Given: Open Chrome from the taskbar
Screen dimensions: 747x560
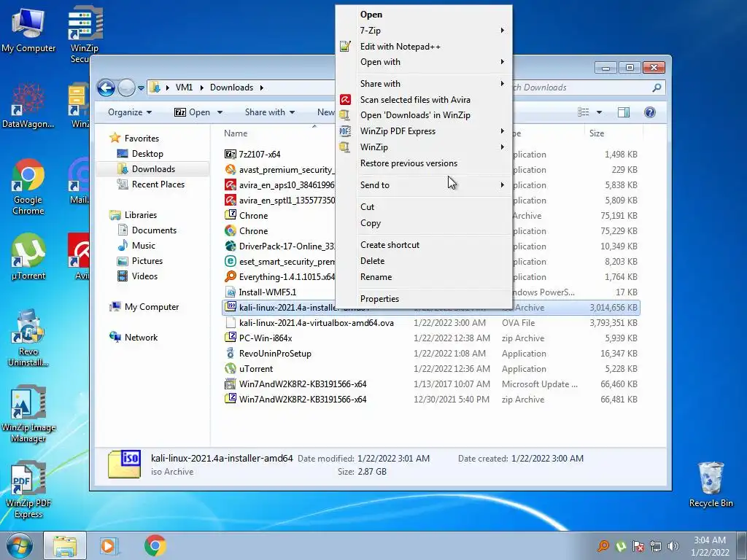Looking at the screenshot, I should click(x=155, y=545).
